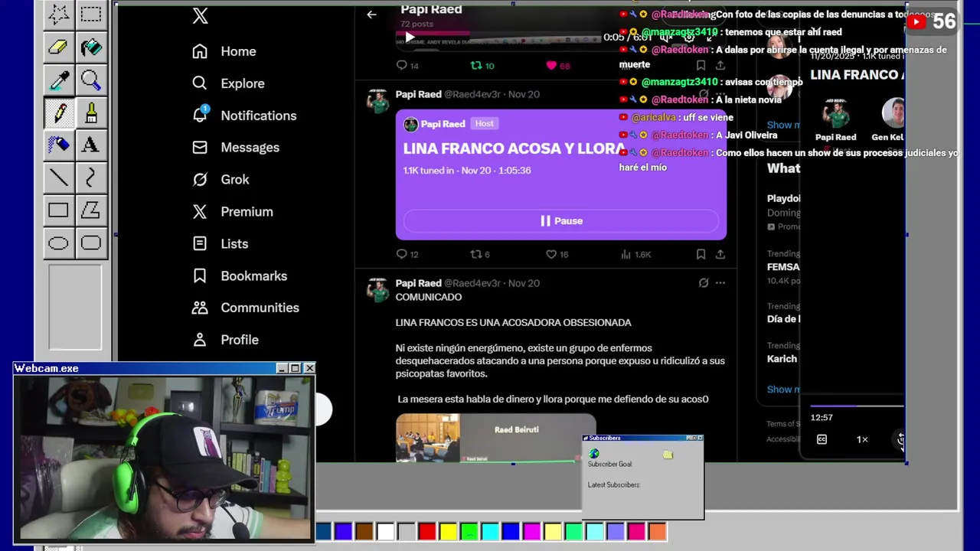View analytics showing 1.6K views
The width and height of the screenshot is (980, 551).
pyautogui.click(x=635, y=254)
